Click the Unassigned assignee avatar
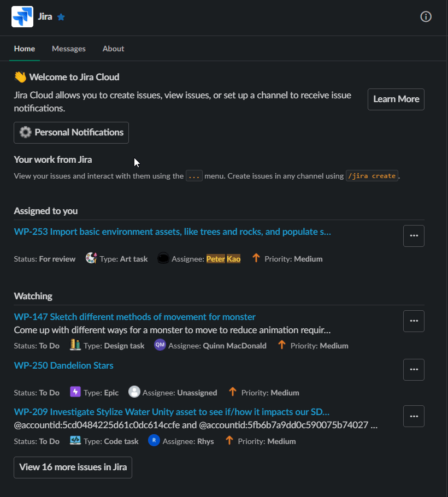Viewport: 448px width, 497px height. (134, 392)
